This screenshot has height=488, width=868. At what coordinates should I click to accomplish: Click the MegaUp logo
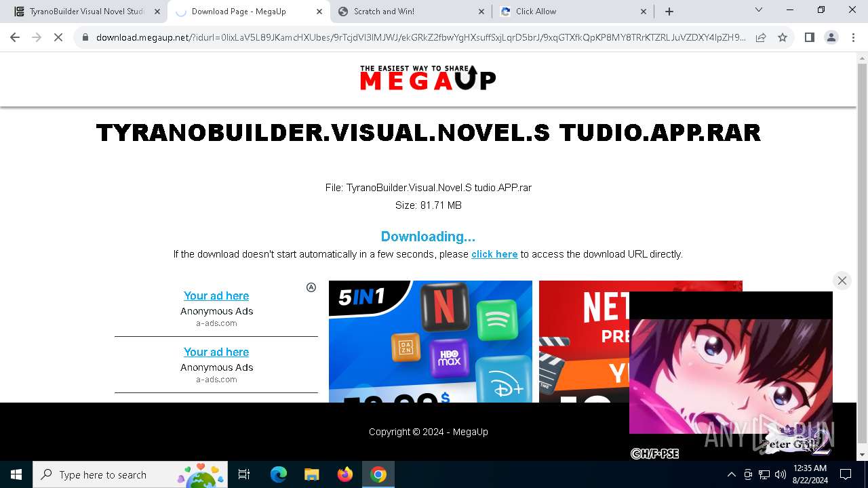(x=428, y=77)
